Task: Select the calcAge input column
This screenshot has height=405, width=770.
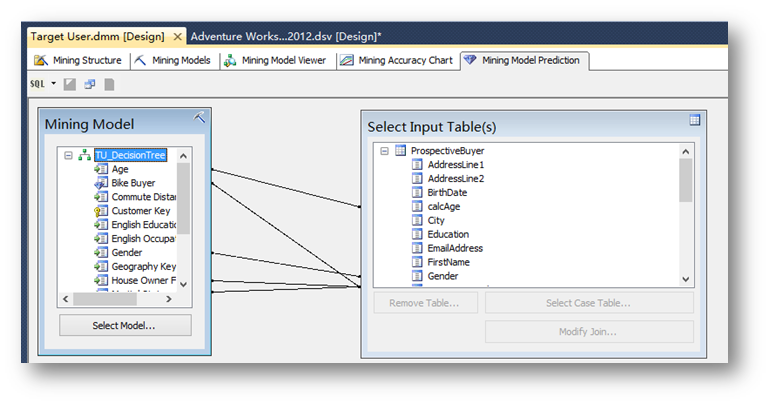Action: (x=444, y=207)
